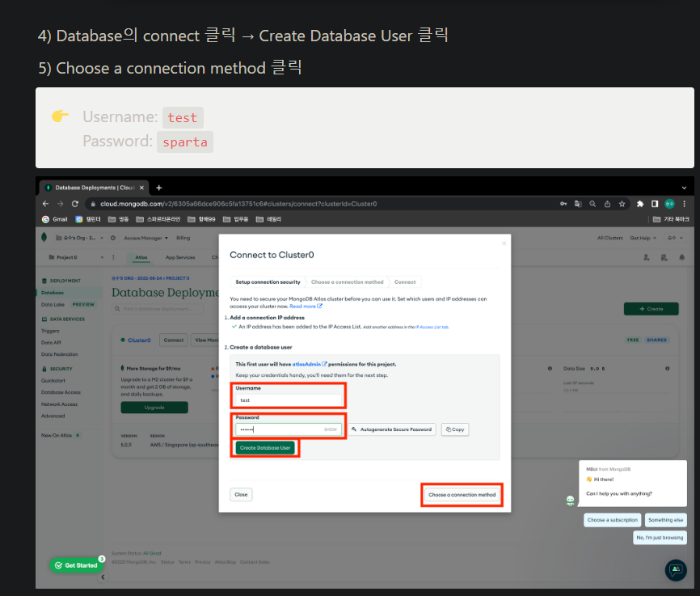Reload the MongoDB Atlas page
The width and height of the screenshot is (700, 596).
pyautogui.click(x=75, y=204)
